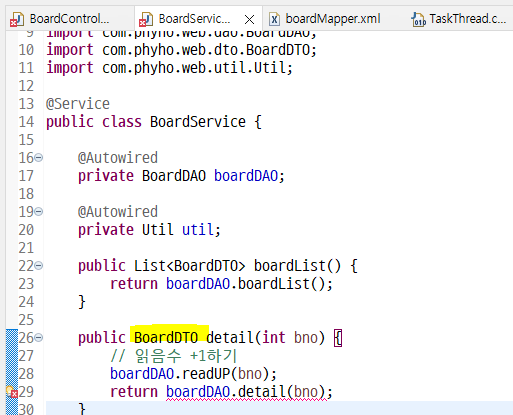Screen dimensions: 513x415
Task: Click the @Autowired annotation on line 16
Action: pyautogui.click(x=118, y=158)
